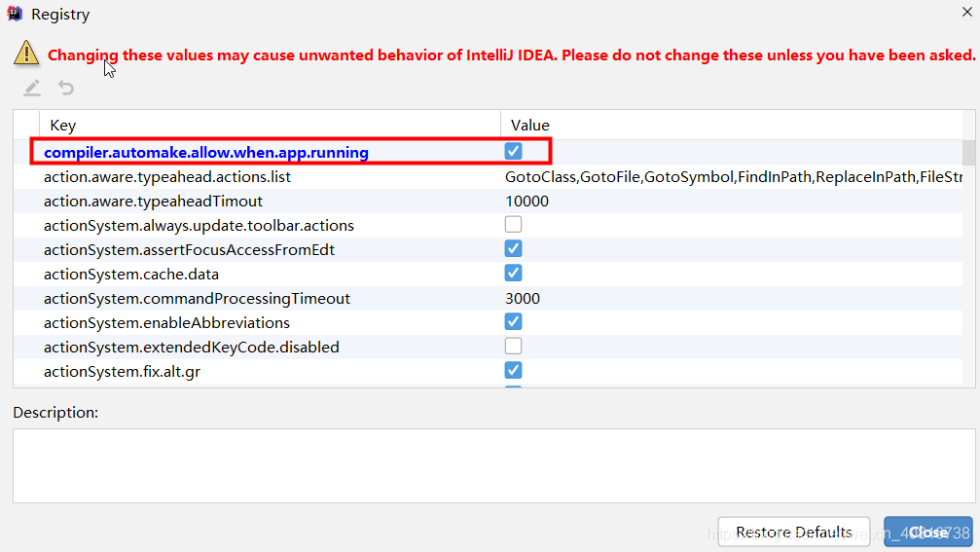
Task: Click the IntelliJ Registry title icon
Action: coord(15,14)
